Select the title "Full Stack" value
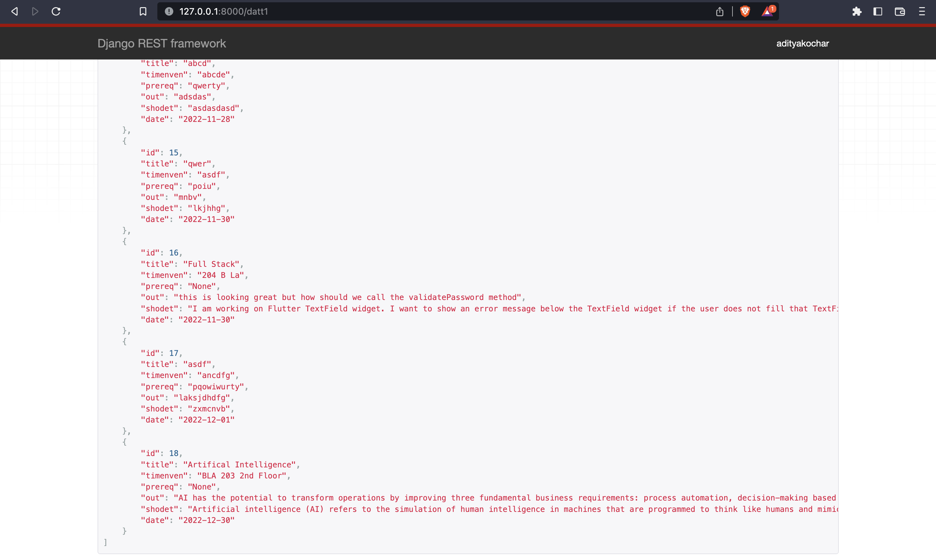Image resolution: width=936 pixels, height=560 pixels. (211, 264)
